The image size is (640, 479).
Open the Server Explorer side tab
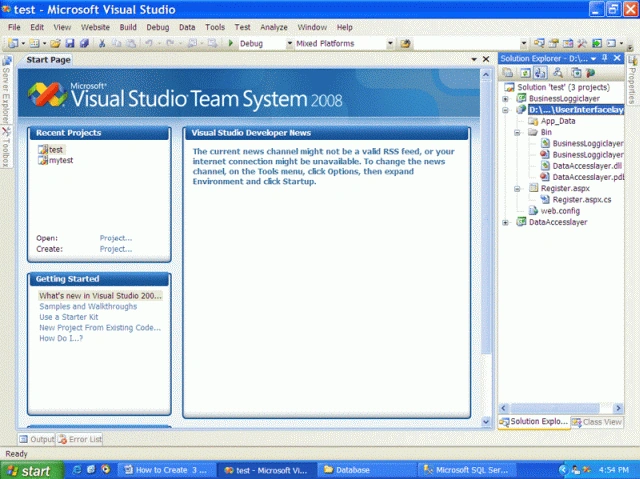[6, 89]
